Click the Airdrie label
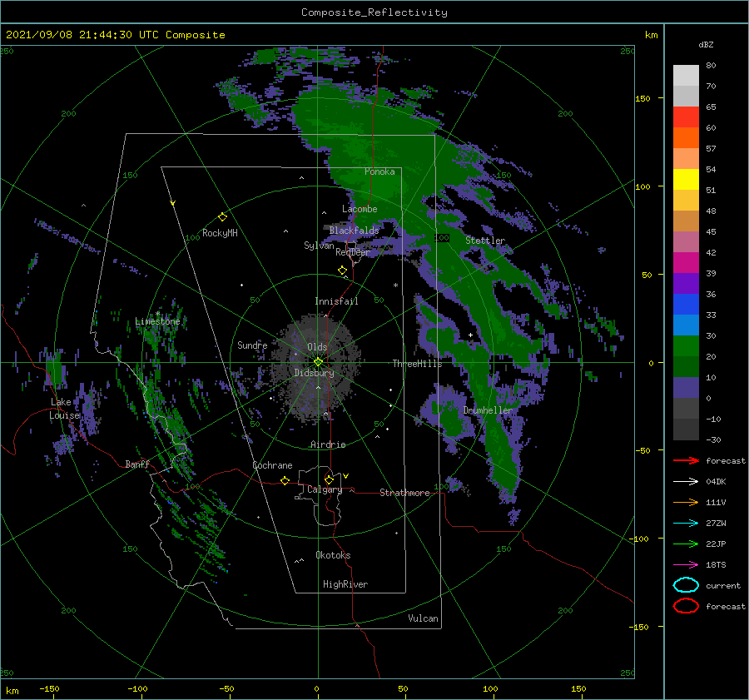This screenshot has height=700, width=749. pyautogui.click(x=328, y=444)
